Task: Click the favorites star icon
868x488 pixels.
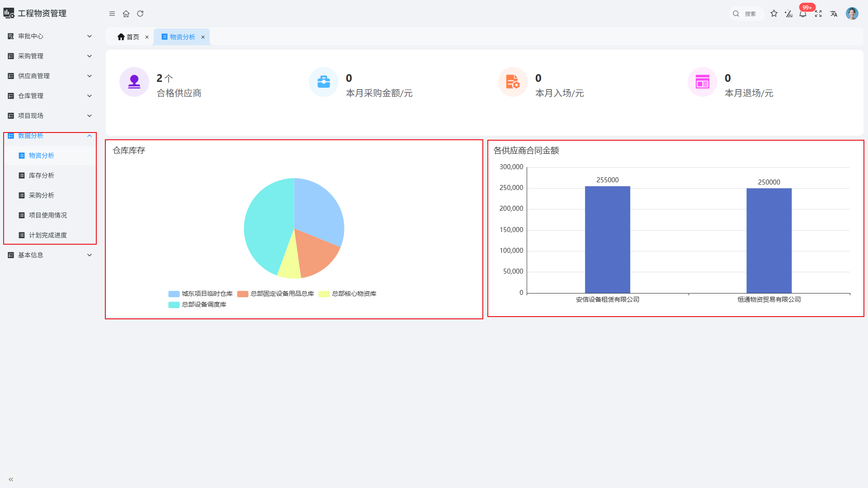Action: [774, 14]
